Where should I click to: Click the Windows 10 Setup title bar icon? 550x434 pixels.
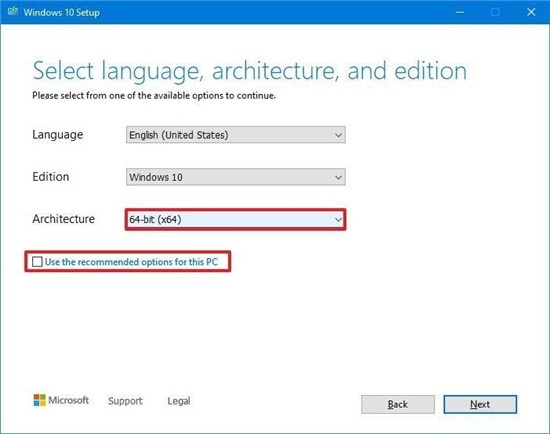tap(13, 12)
